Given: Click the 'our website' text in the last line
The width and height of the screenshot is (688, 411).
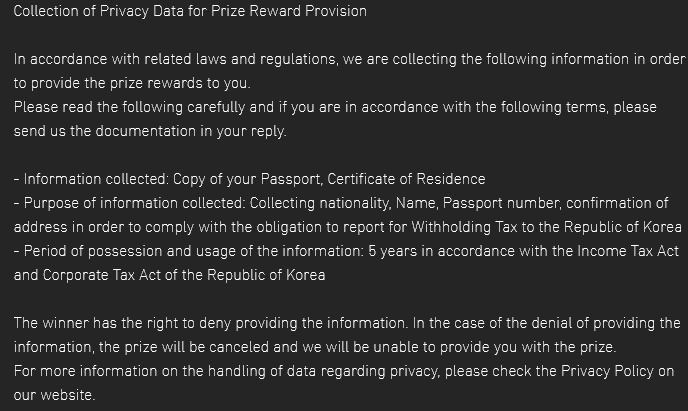Looking at the screenshot, I should pos(53,395).
